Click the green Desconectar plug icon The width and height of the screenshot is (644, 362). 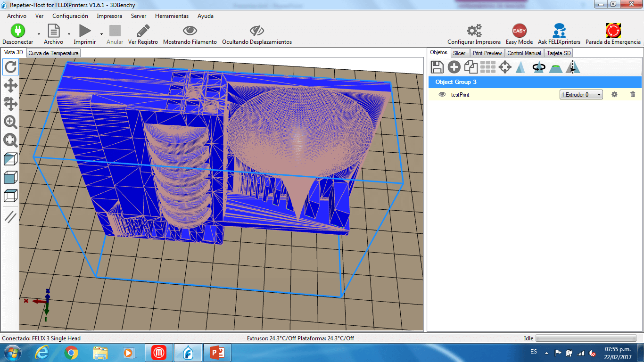[17, 31]
